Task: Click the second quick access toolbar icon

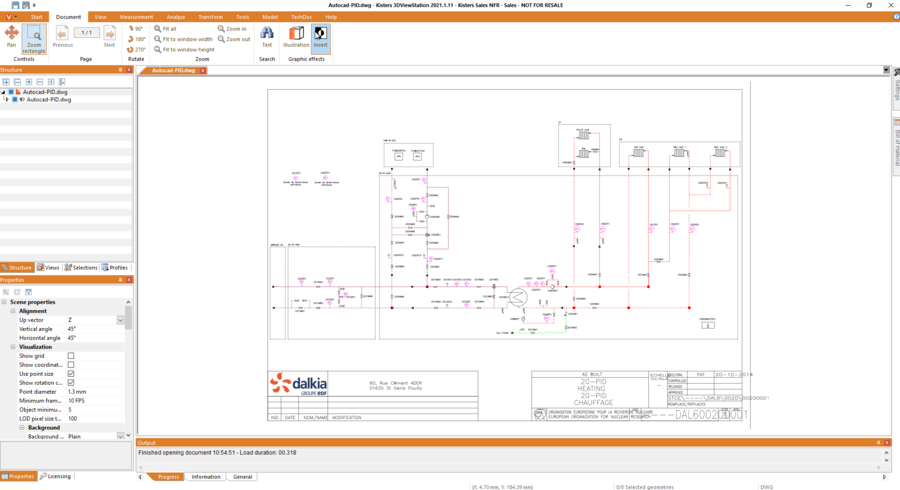Action: coord(26,5)
